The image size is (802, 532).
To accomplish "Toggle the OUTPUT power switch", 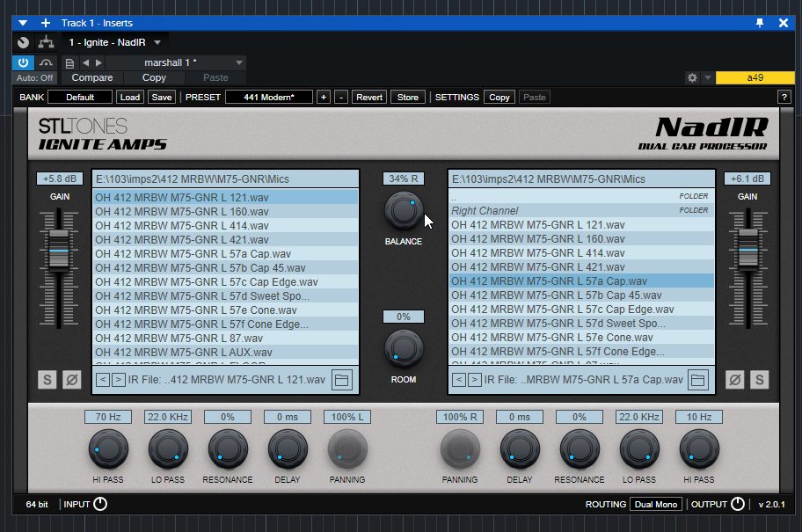I will pyautogui.click(x=738, y=504).
